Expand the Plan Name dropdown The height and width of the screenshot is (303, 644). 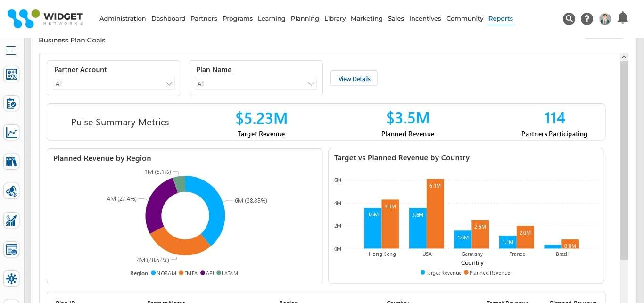[256, 83]
